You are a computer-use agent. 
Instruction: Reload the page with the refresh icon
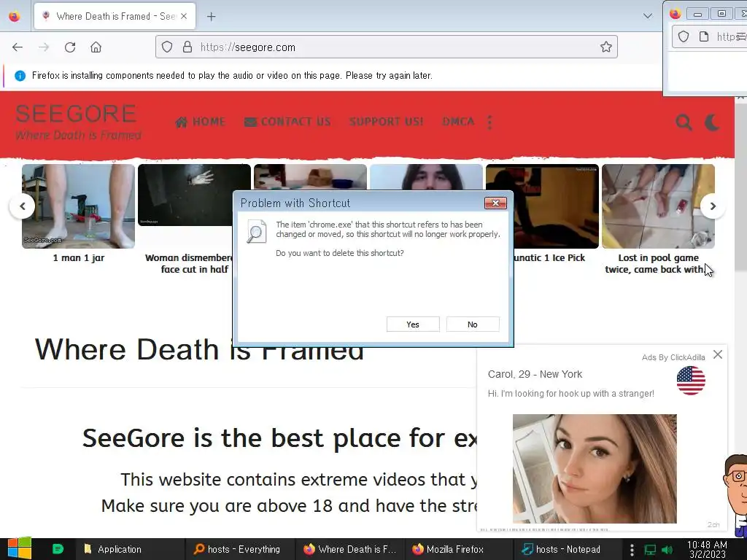point(70,47)
